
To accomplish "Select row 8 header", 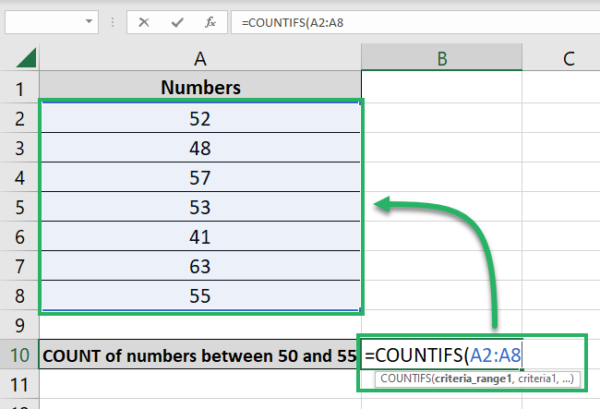I will [20, 295].
